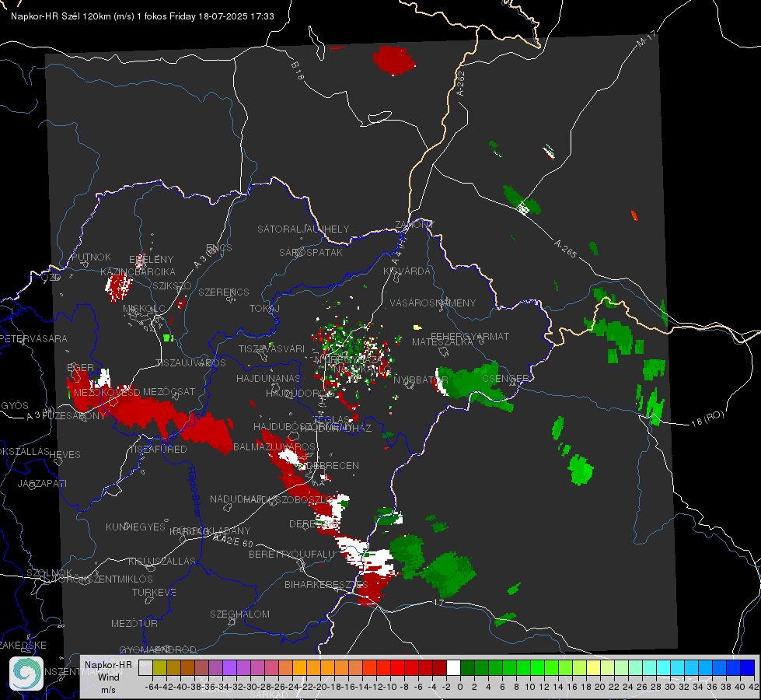The image size is (761, 700).
Task: Select the BALMAZÚJVÁROS label
Action: 274,447
